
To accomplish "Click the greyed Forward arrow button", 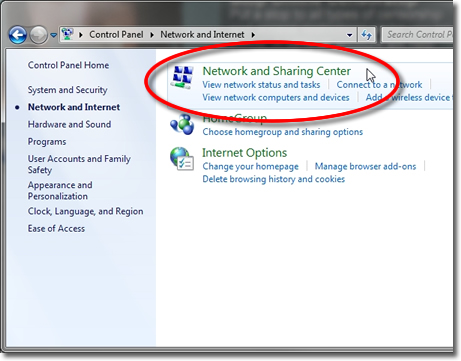I will 38,35.
